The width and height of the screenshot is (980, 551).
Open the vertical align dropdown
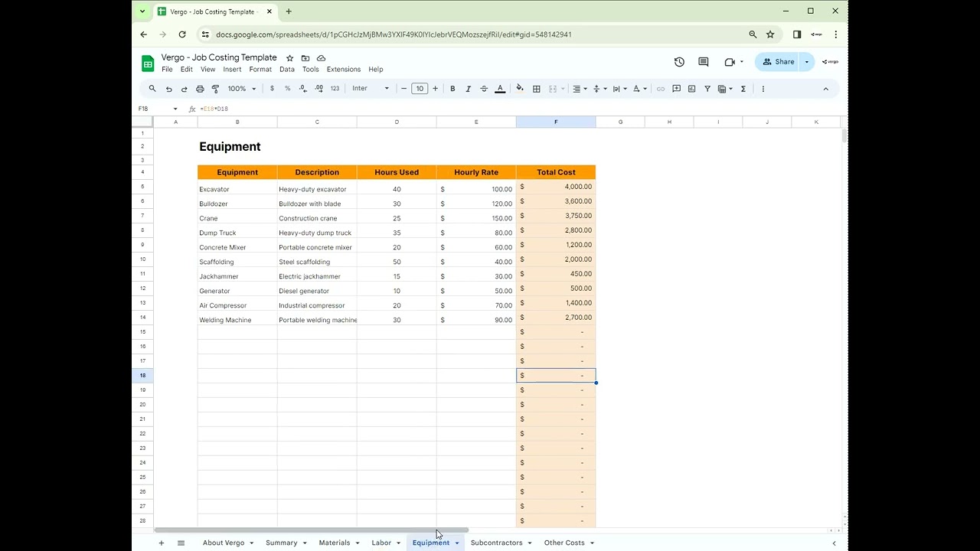pos(599,89)
